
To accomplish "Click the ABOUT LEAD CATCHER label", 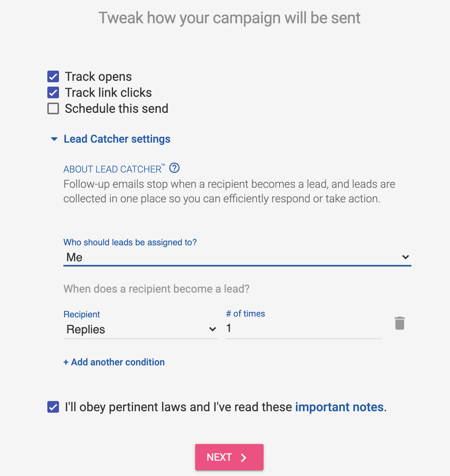I will click(x=112, y=169).
